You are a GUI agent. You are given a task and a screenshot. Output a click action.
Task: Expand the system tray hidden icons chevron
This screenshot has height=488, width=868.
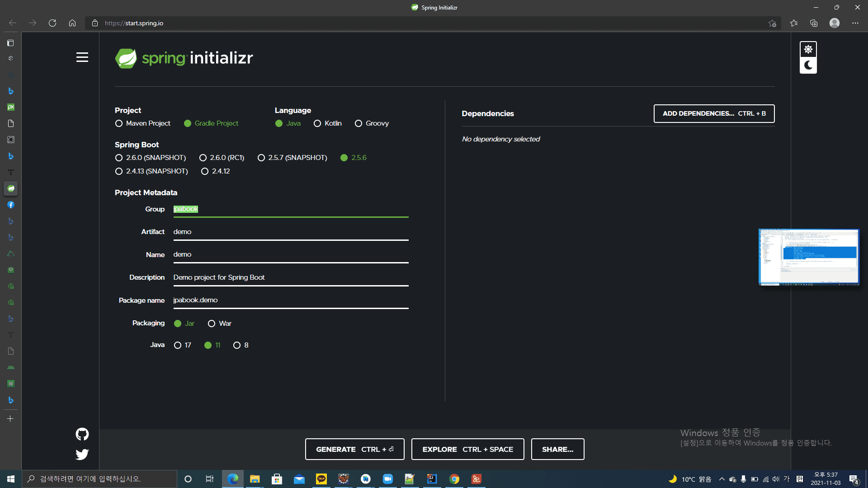click(722, 479)
